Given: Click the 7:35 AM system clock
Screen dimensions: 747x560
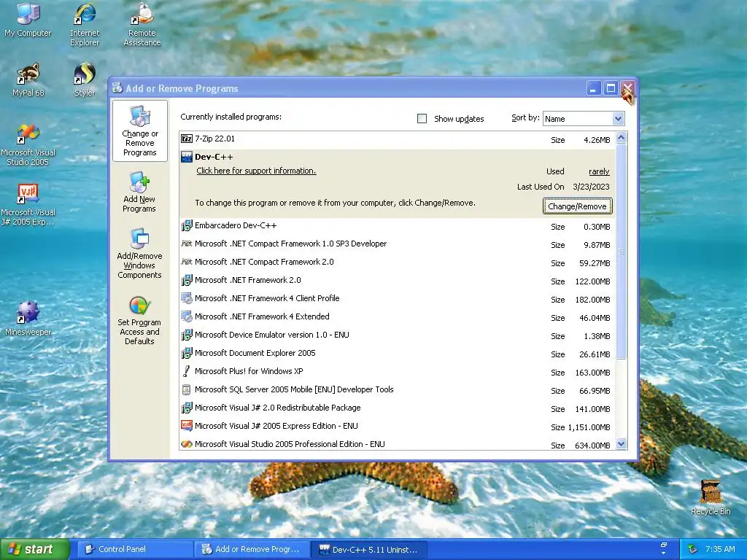Looking at the screenshot, I should click(x=720, y=549).
